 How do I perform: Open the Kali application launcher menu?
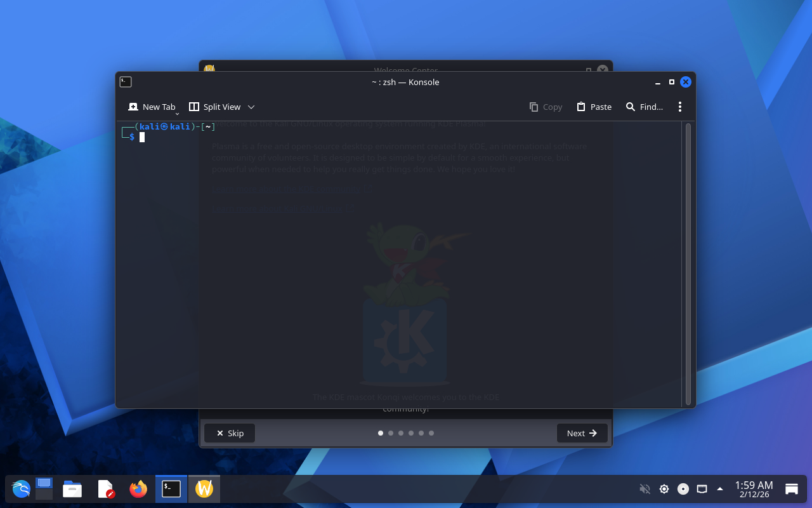coord(21,489)
